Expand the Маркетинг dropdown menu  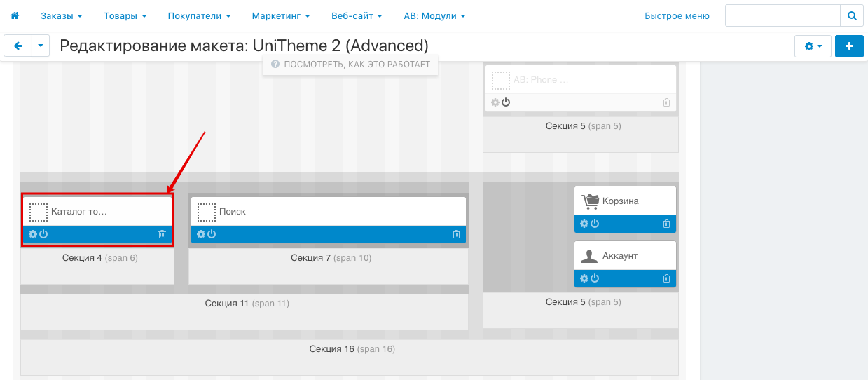[x=281, y=15]
